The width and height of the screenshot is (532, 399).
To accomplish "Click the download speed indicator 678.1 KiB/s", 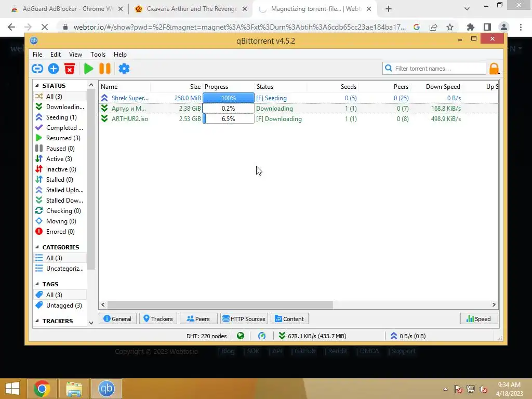I will 312,336.
